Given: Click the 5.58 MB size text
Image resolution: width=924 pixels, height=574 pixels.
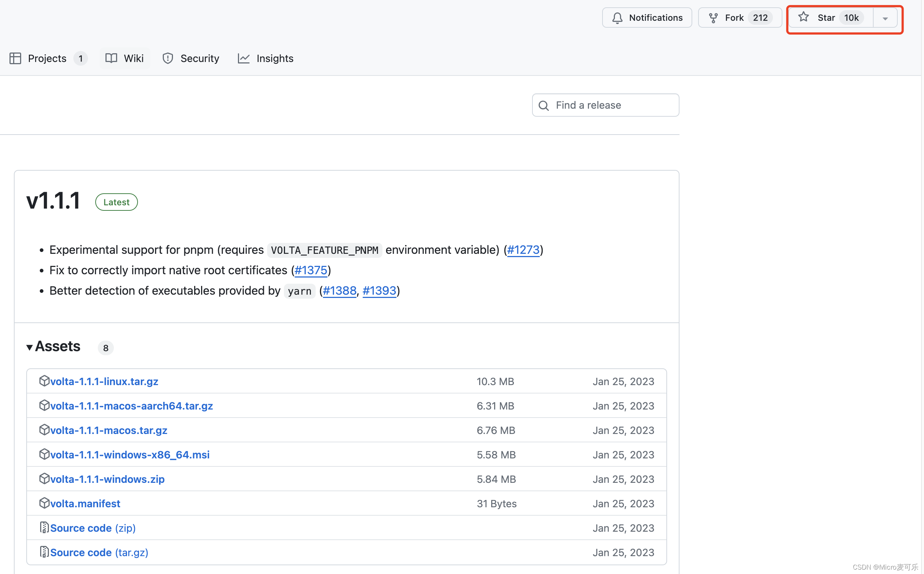Looking at the screenshot, I should (x=496, y=455).
